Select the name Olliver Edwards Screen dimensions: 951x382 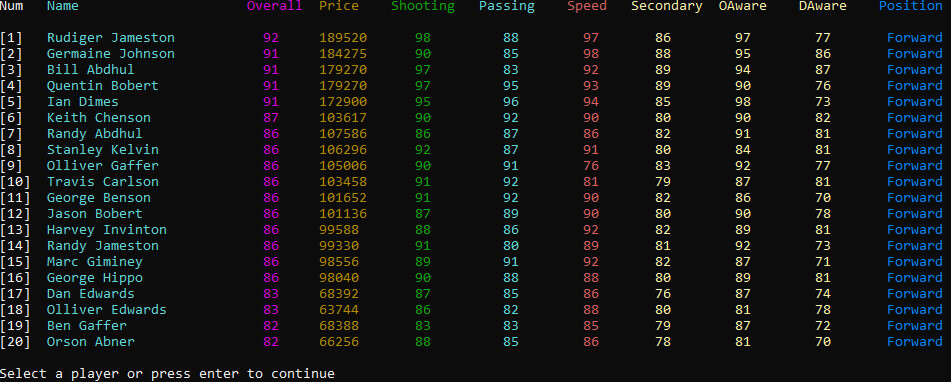(107, 310)
